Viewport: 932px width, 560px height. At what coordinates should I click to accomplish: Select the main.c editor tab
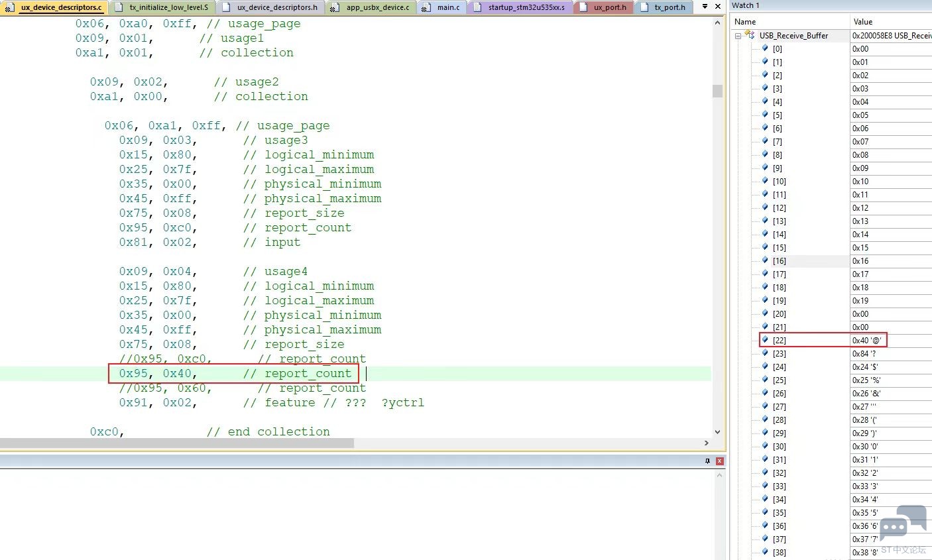[x=441, y=7]
